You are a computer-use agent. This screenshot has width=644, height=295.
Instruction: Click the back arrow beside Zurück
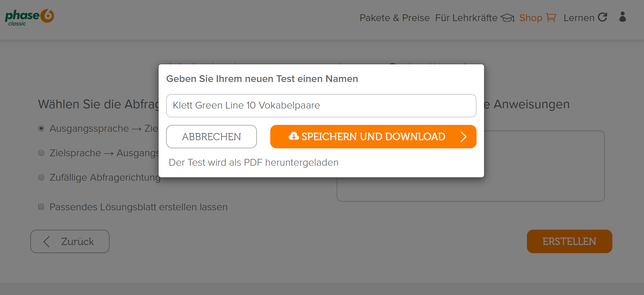click(x=47, y=242)
